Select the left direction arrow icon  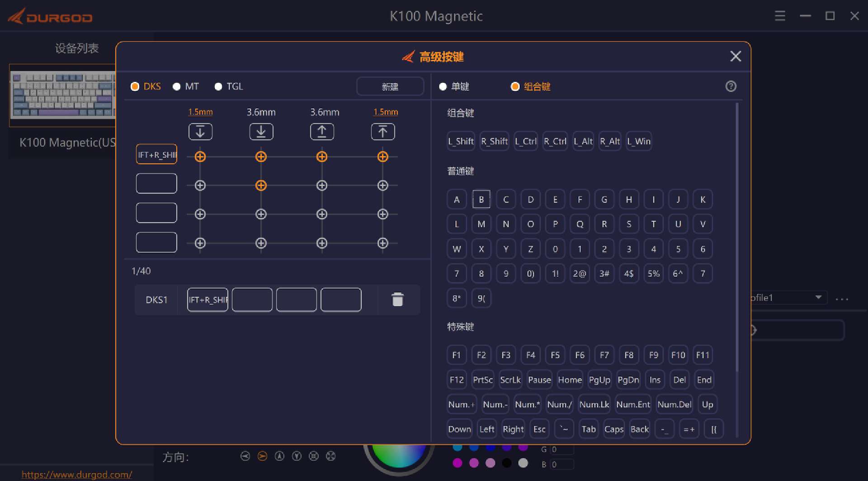coord(245,456)
